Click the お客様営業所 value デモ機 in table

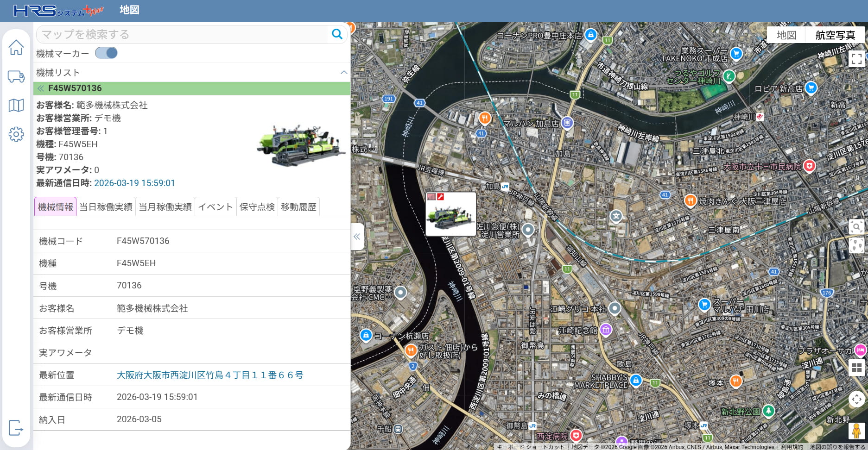tap(130, 331)
